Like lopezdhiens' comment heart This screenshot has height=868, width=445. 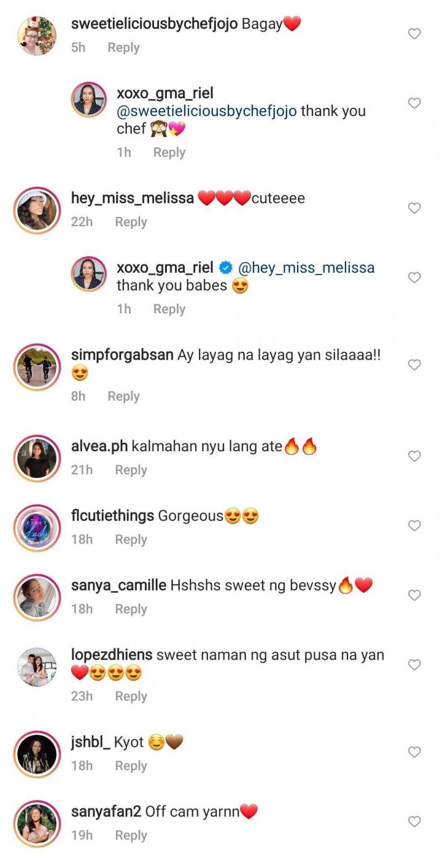414,665
